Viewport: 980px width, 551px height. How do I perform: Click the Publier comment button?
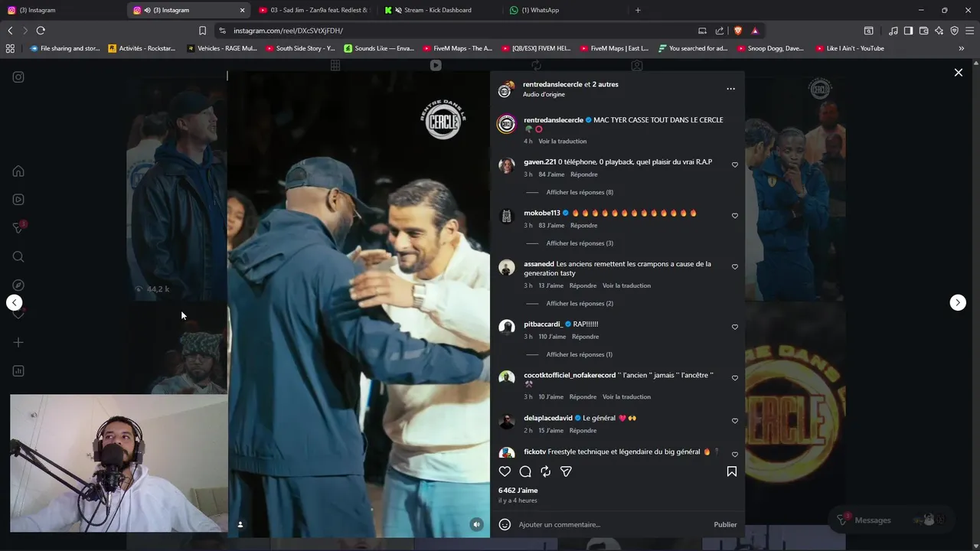(725, 524)
